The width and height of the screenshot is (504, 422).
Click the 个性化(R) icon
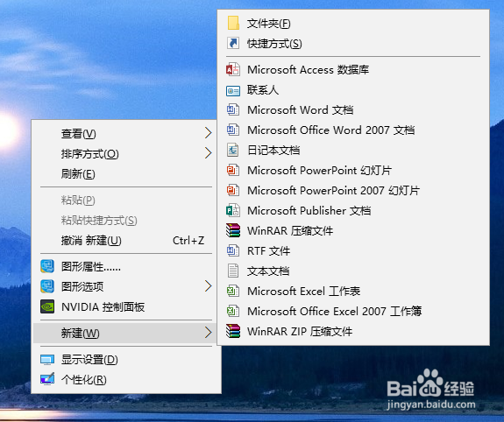(x=47, y=379)
